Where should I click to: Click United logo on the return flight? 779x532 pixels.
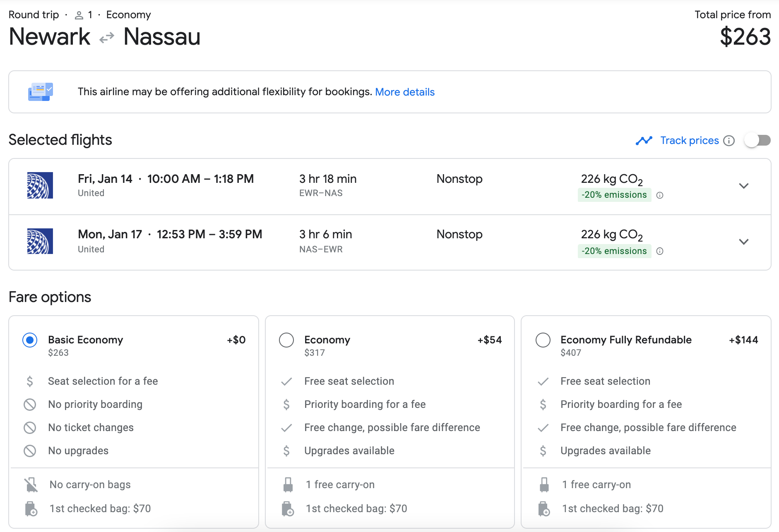click(40, 241)
